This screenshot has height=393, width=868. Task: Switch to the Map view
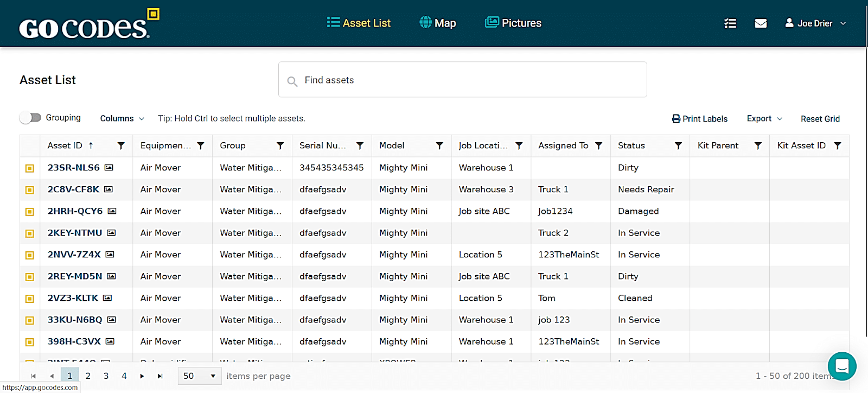[438, 23]
